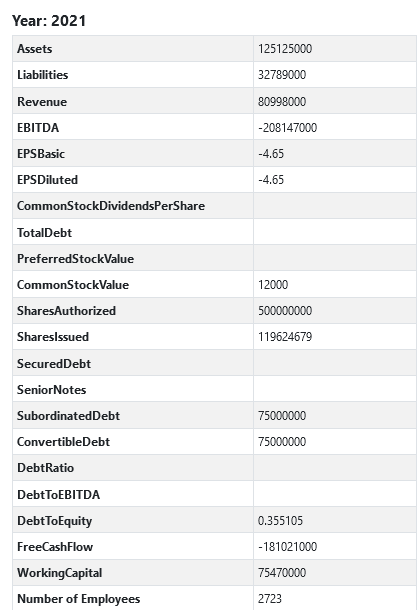Click the EPSBasic label cell
Viewport: 419px width, 610px height.
133,154
